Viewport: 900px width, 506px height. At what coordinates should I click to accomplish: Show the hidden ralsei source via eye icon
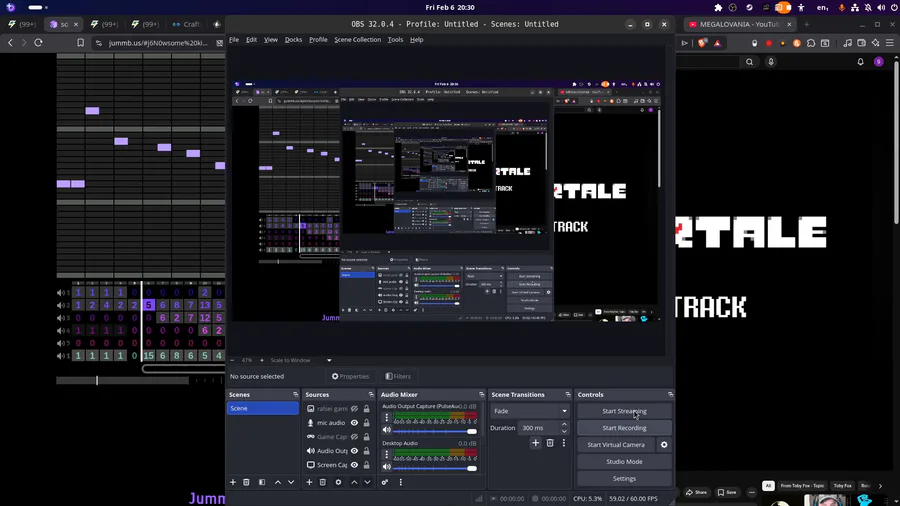coord(354,409)
